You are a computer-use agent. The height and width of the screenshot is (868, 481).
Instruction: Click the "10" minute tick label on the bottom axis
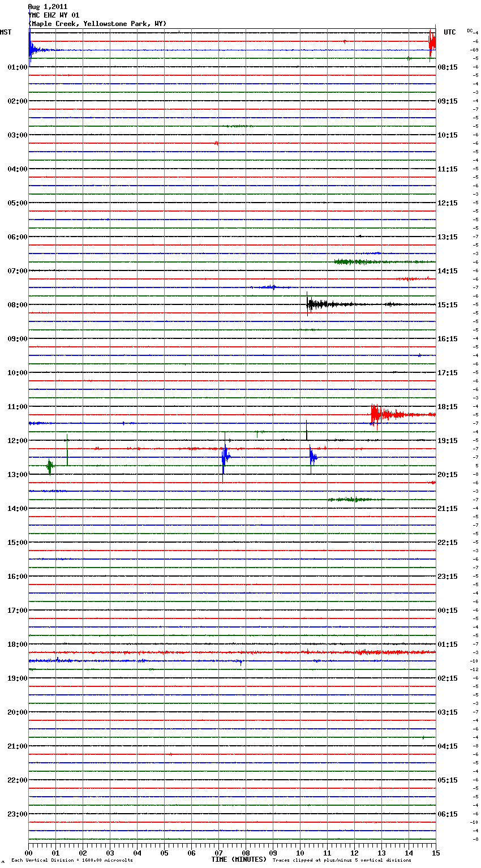coord(300,853)
